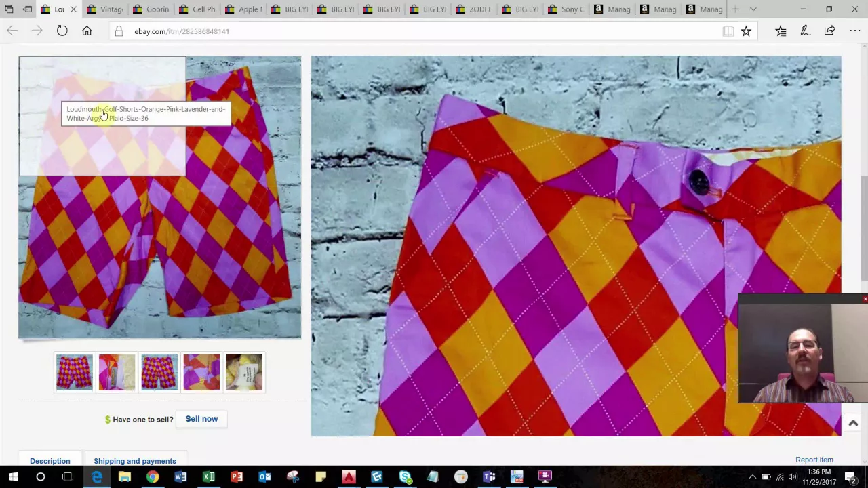Go back to previous page
This screenshot has width=868, height=488.
[12, 30]
